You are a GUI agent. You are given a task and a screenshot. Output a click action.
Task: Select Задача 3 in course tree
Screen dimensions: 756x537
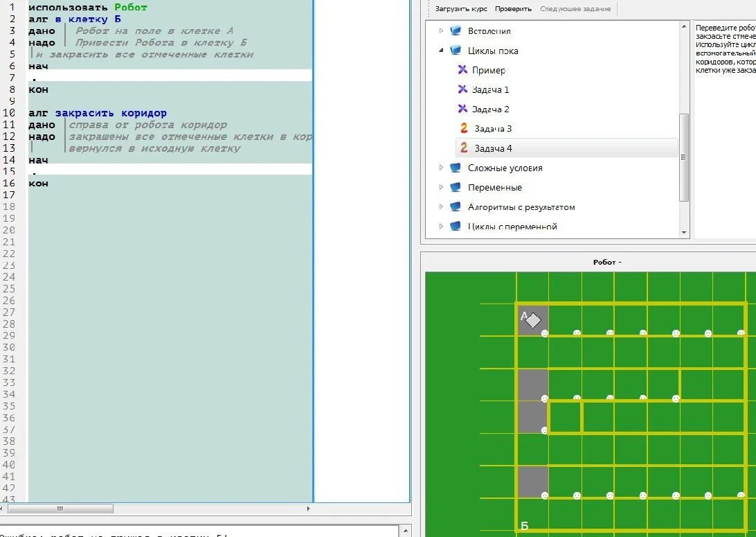pos(493,128)
